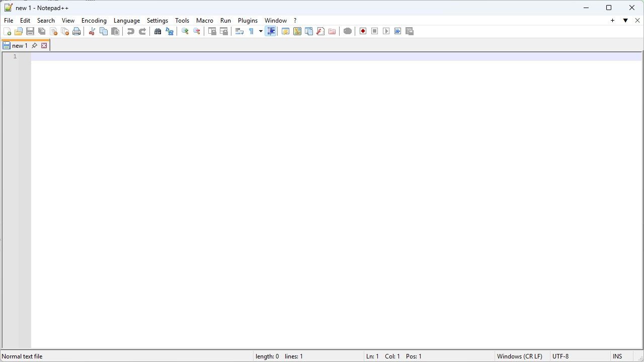The height and width of the screenshot is (362, 644).
Task: Open the Settings menu
Action: click(157, 21)
